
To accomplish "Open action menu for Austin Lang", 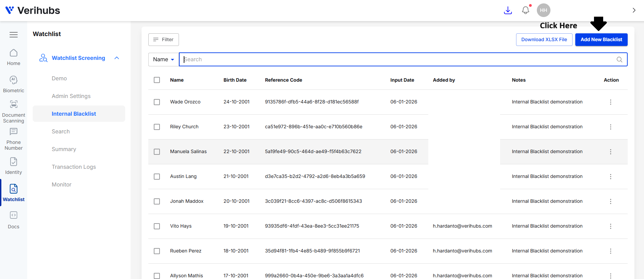I will [x=611, y=177].
